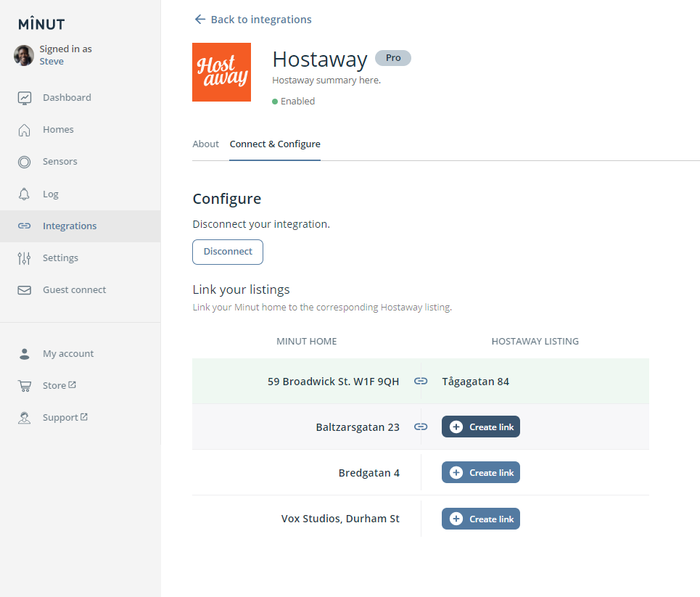Click the Support external link arrow icon

click(x=84, y=416)
